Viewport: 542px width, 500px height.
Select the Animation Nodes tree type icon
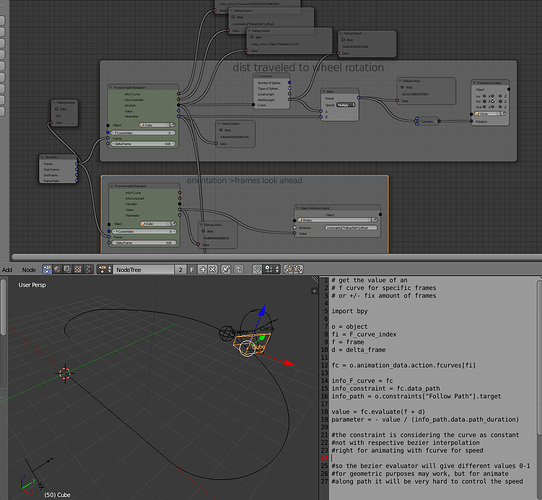47,269
